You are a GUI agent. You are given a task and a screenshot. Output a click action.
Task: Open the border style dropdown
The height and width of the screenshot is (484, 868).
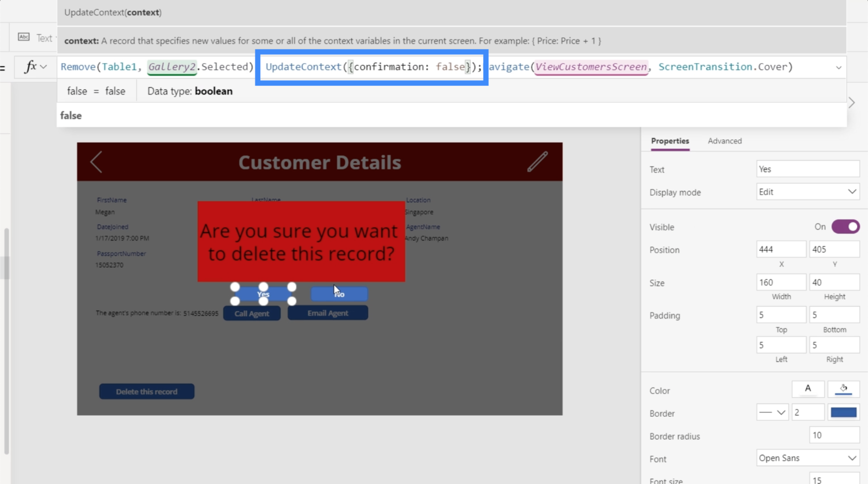(772, 413)
